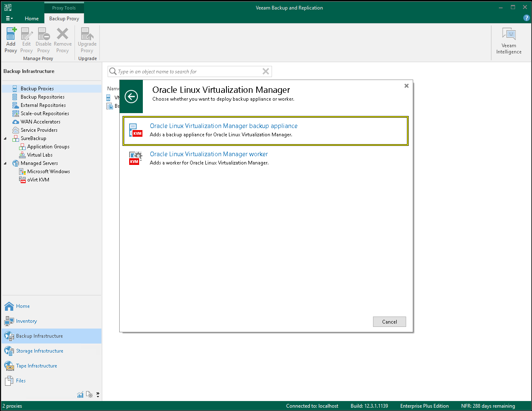The width and height of the screenshot is (532, 411).
Task: Select the Backup Proxy ribbon tab
Action: tap(64, 19)
